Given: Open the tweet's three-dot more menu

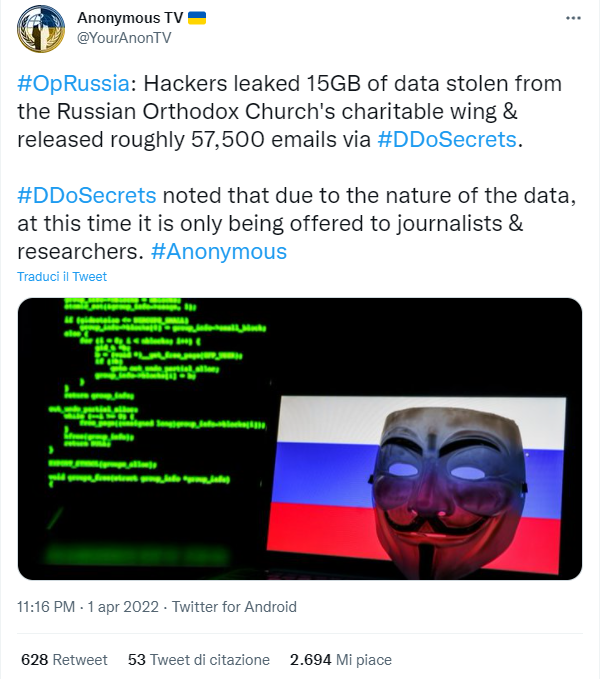Looking at the screenshot, I should tap(572, 18).
